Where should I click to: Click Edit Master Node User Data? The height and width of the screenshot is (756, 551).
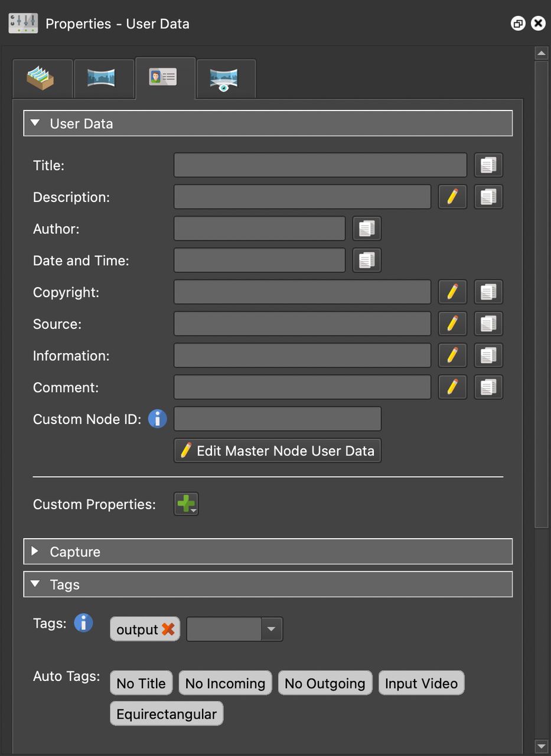(x=277, y=450)
